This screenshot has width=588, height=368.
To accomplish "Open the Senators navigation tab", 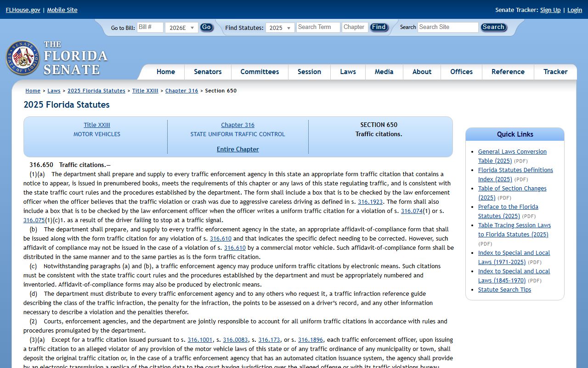I will point(208,72).
